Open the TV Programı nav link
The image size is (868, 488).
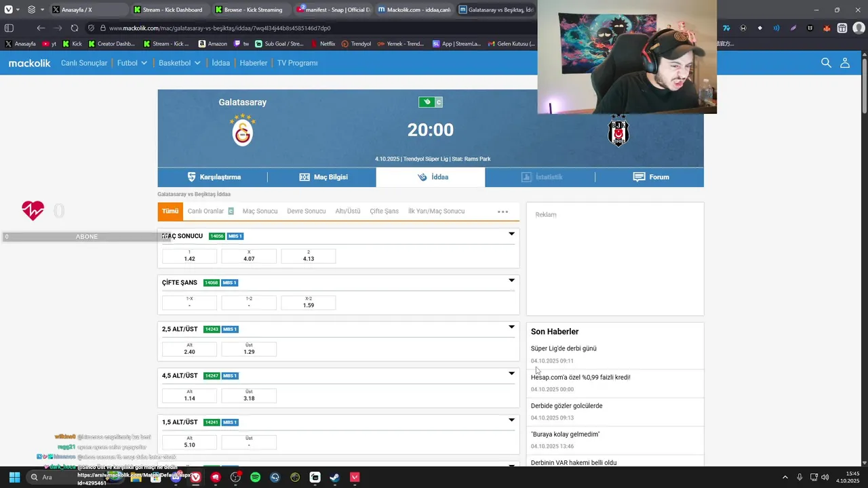297,63
